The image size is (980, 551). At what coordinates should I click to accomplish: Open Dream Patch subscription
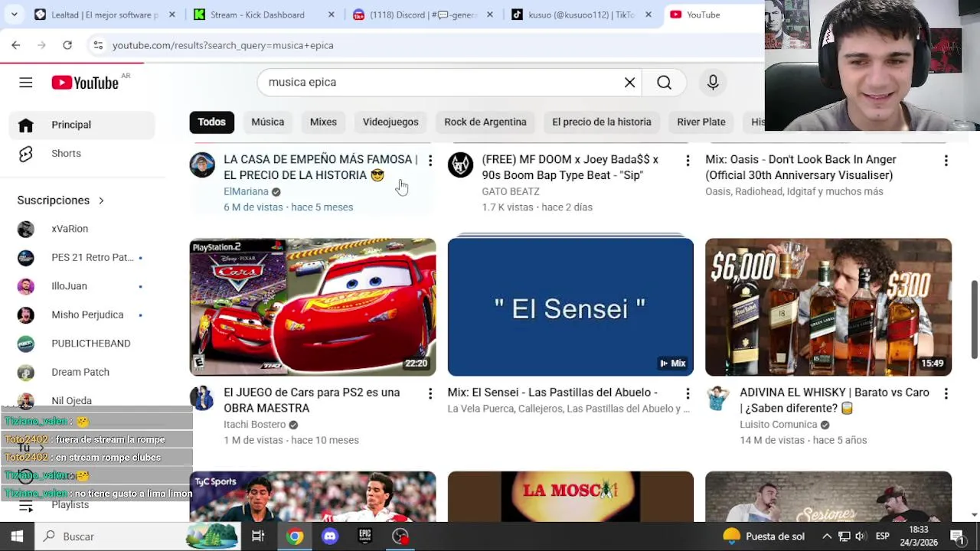tap(82, 372)
